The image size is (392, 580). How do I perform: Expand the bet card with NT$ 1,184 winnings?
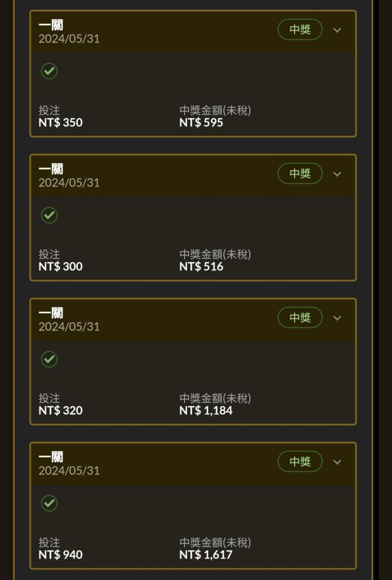337,318
